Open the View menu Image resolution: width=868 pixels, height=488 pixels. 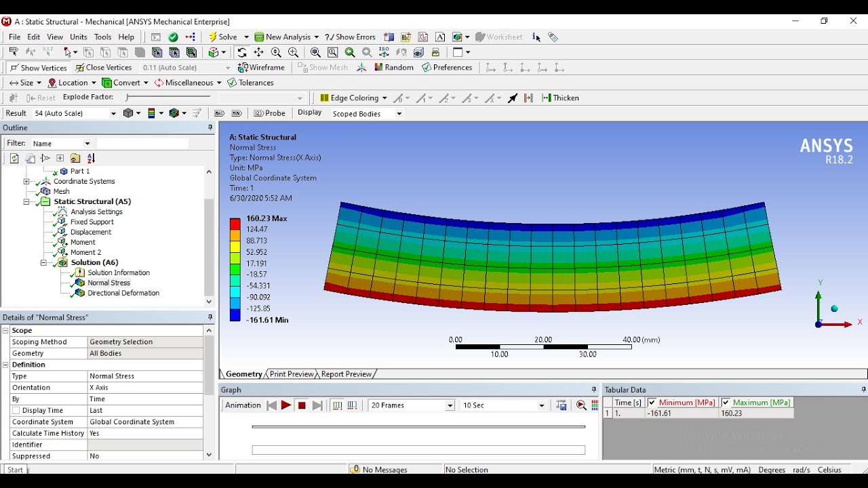pos(55,37)
